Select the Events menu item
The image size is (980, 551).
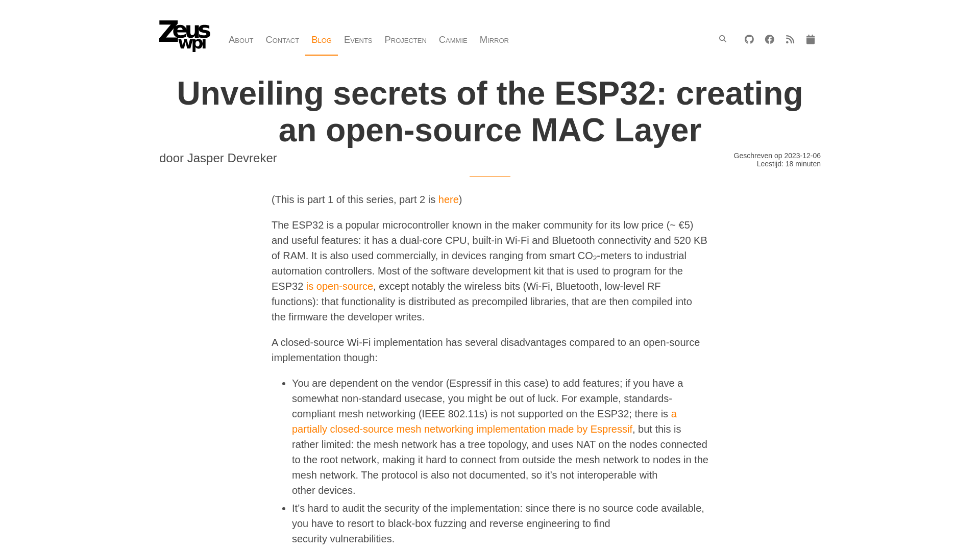[x=357, y=40]
